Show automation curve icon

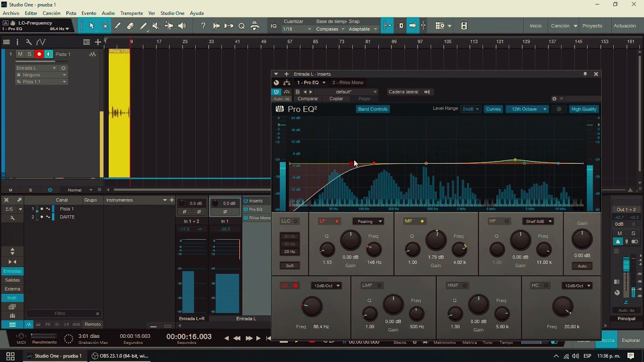pyautogui.click(x=41, y=42)
